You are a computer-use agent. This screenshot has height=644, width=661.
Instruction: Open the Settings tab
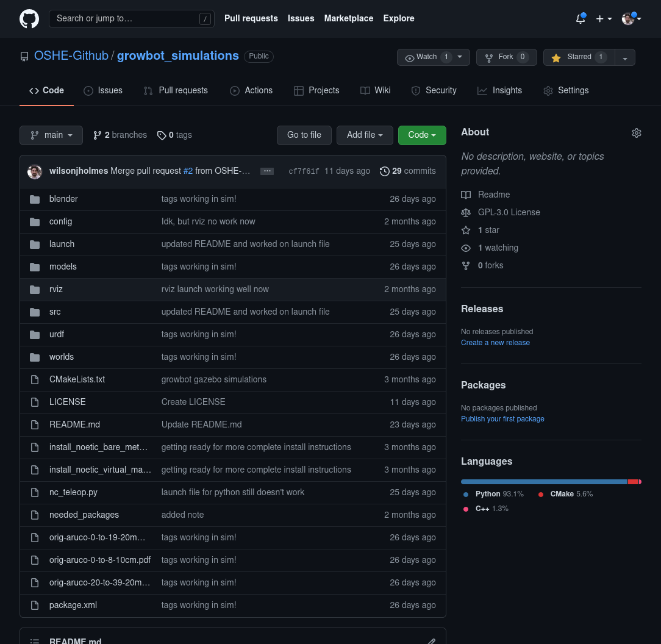pyautogui.click(x=566, y=91)
